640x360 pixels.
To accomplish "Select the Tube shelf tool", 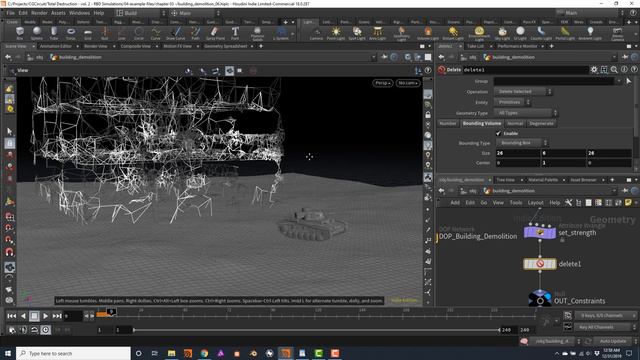I will tap(54, 33).
